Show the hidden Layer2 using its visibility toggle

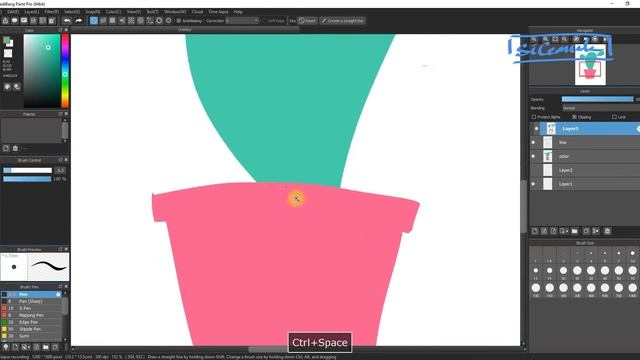click(533, 170)
